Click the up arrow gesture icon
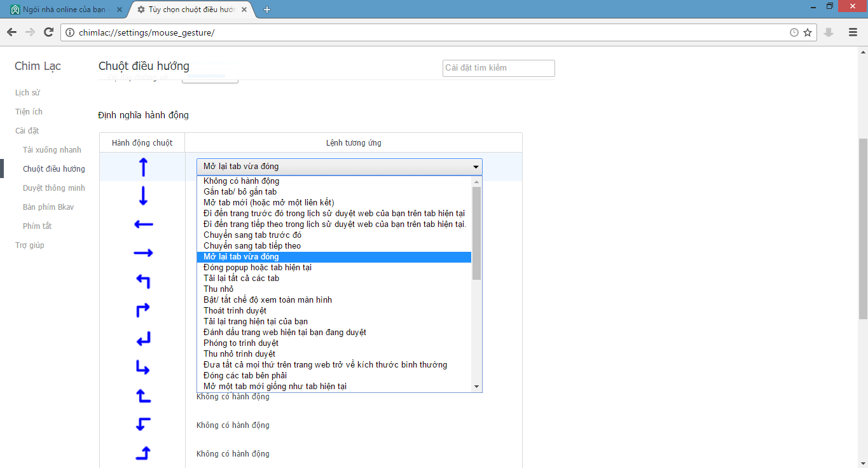The height and width of the screenshot is (468, 868). click(143, 167)
